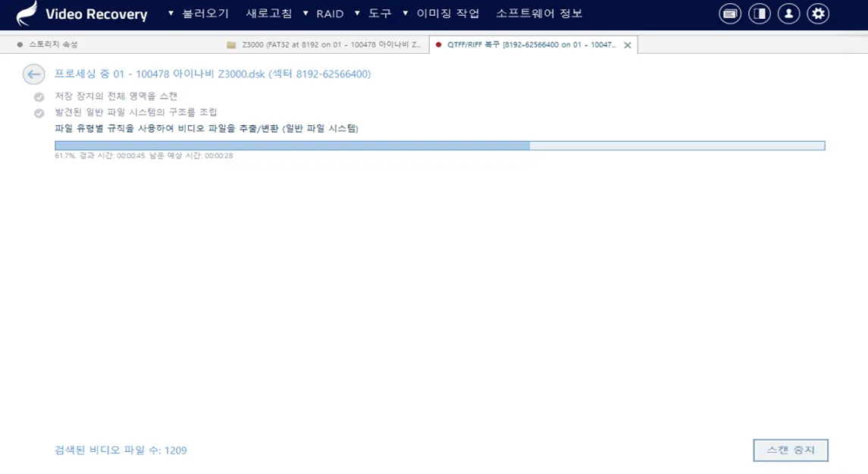
Task: Click the folder icon on Z3000 tab
Action: 231,45
